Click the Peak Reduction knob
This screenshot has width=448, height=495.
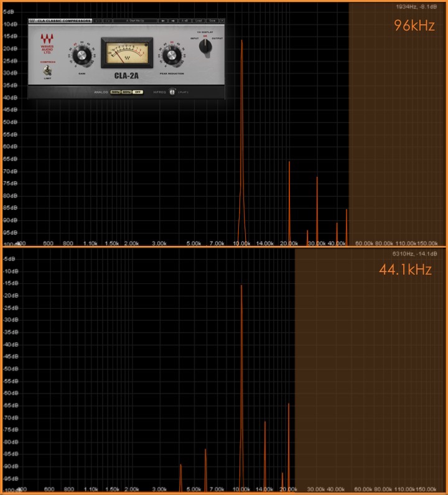pyautogui.click(x=171, y=55)
